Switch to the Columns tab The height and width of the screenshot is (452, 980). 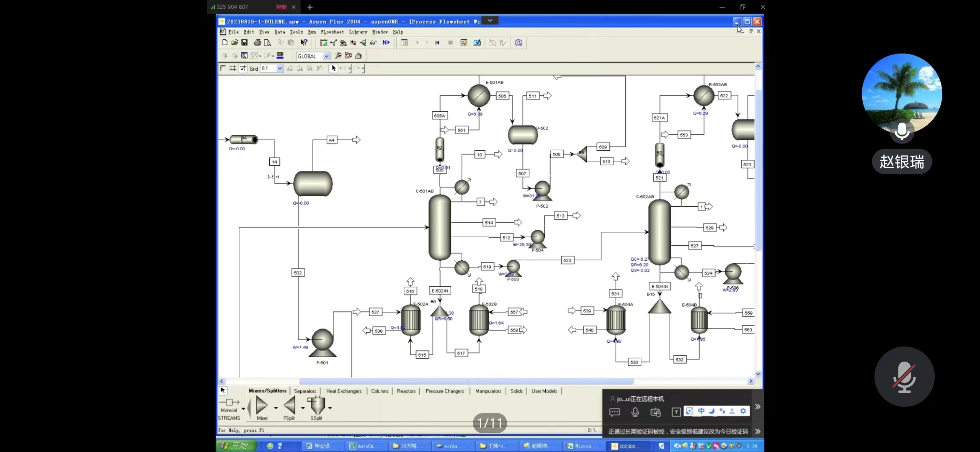380,391
